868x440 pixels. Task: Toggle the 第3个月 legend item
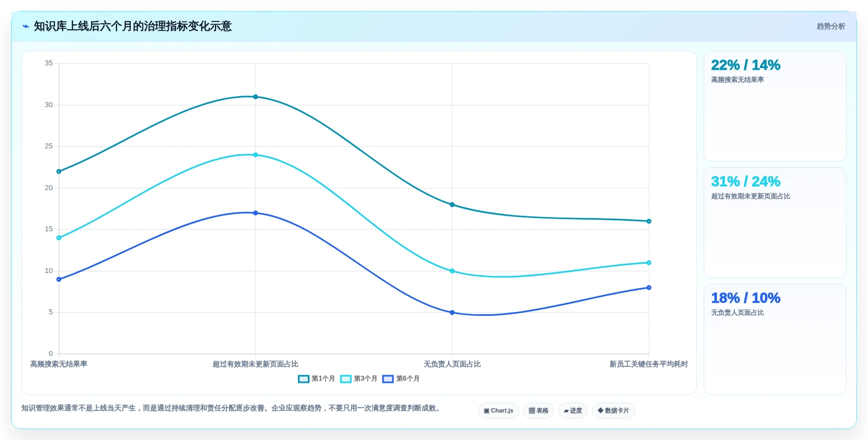click(359, 379)
